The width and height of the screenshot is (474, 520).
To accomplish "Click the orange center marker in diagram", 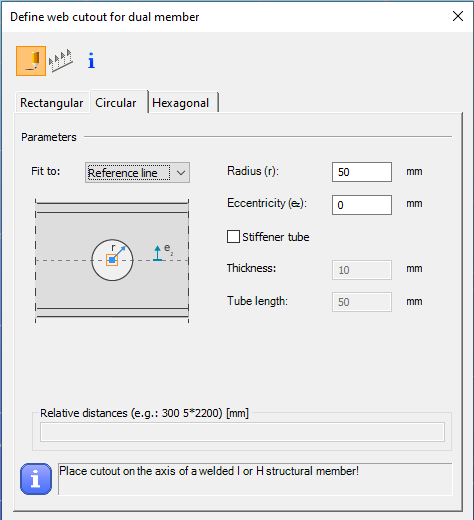I will [x=112, y=260].
